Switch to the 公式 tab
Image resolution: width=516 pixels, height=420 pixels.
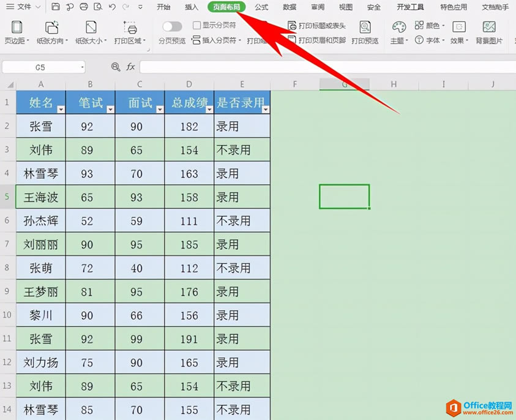(261, 7)
